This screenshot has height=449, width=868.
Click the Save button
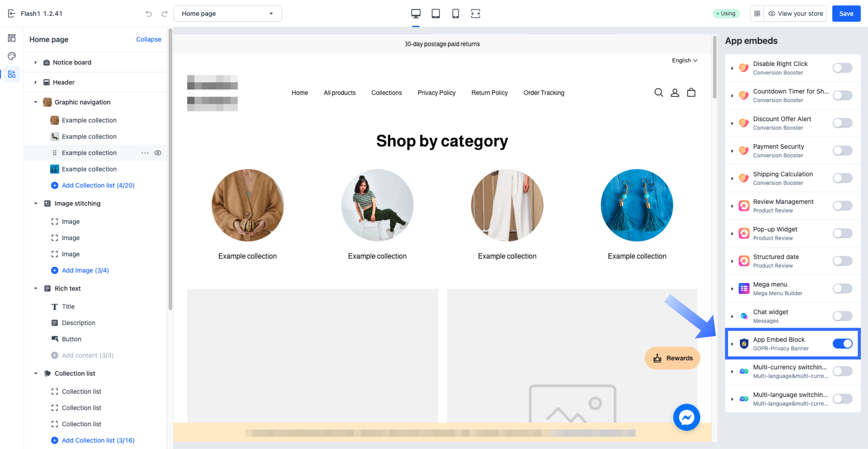tap(846, 14)
